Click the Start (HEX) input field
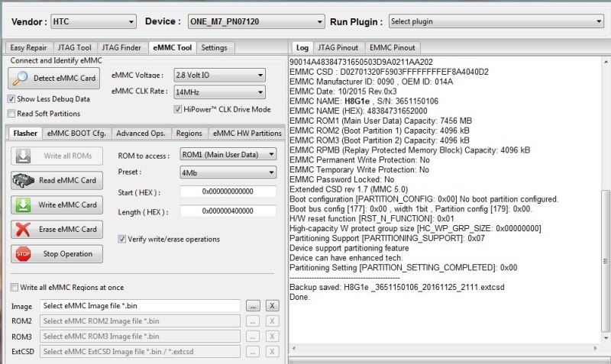611x364 pixels. point(228,191)
